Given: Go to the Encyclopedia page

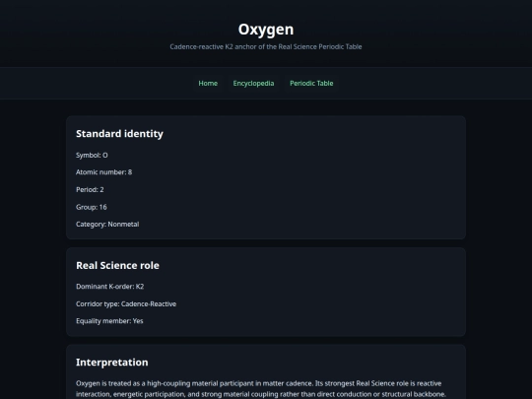Looking at the screenshot, I should click(253, 83).
